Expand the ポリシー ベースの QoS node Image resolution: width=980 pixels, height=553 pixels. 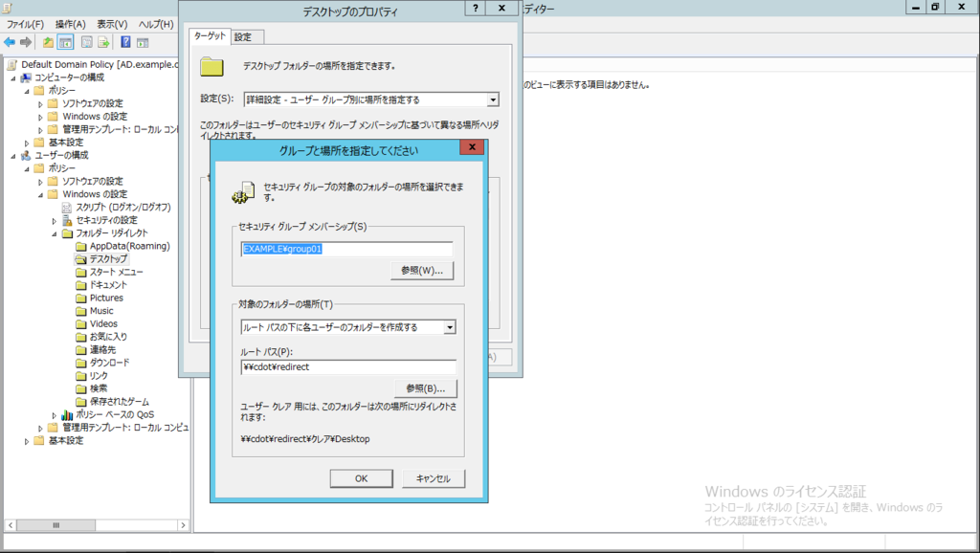pyautogui.click(x=55, y=415)
